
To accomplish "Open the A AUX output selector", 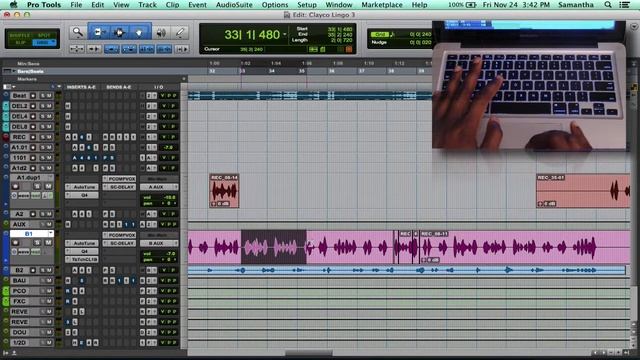I will [159, 187].
